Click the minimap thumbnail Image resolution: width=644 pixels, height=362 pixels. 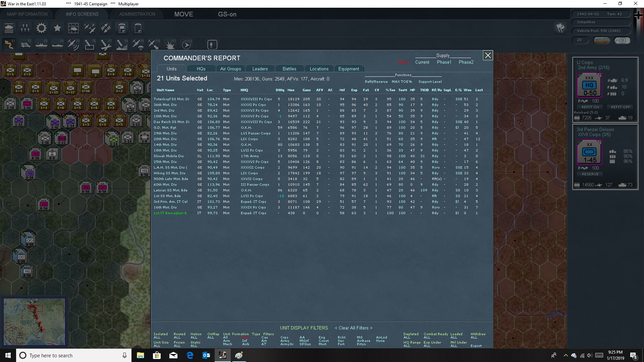(35, 322)
